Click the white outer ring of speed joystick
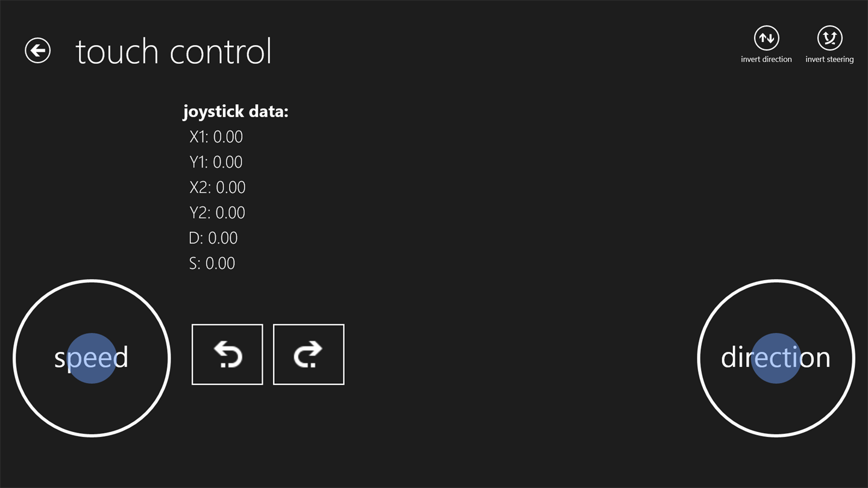Screen dimensions: 868x488 92,281
